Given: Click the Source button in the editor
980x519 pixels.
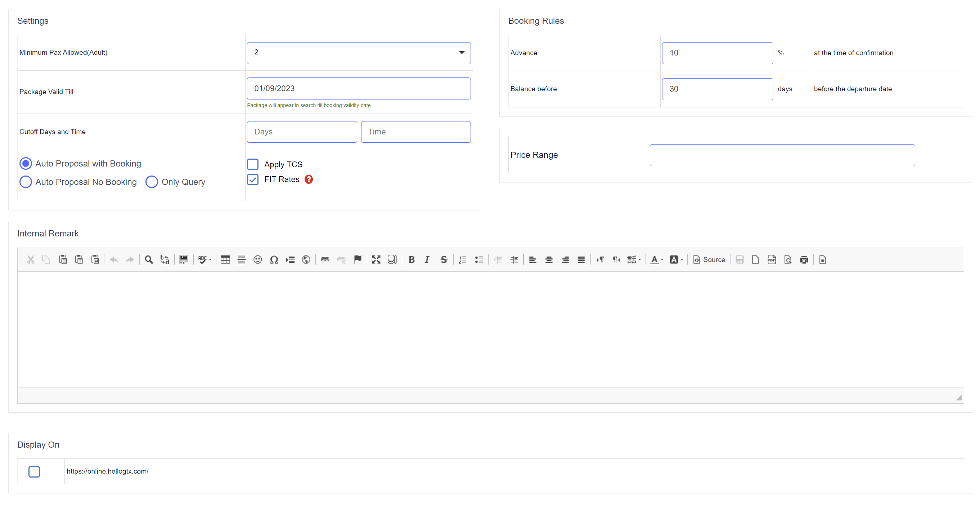Looking at the screenshot, I should (709, 260).
